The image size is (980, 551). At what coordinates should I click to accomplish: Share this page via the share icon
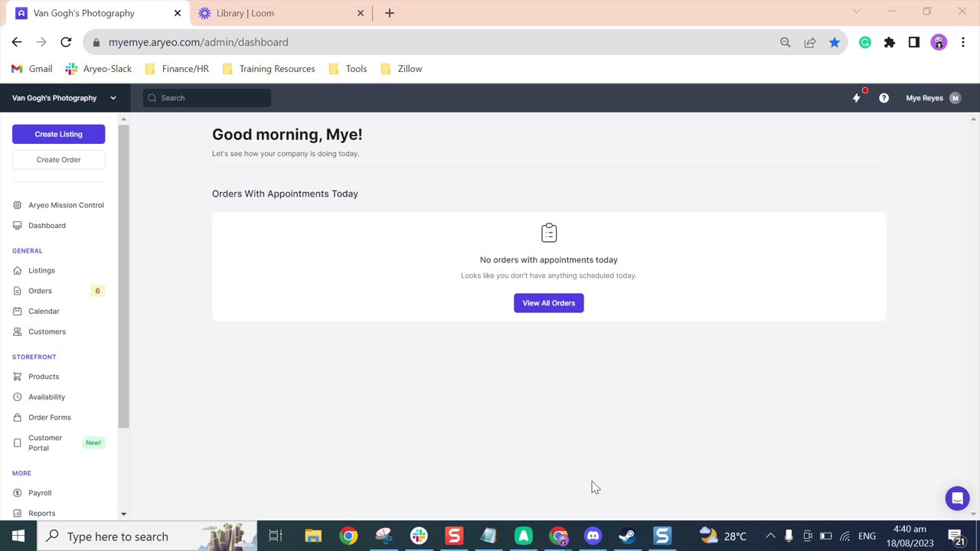[x=810, y=42]
